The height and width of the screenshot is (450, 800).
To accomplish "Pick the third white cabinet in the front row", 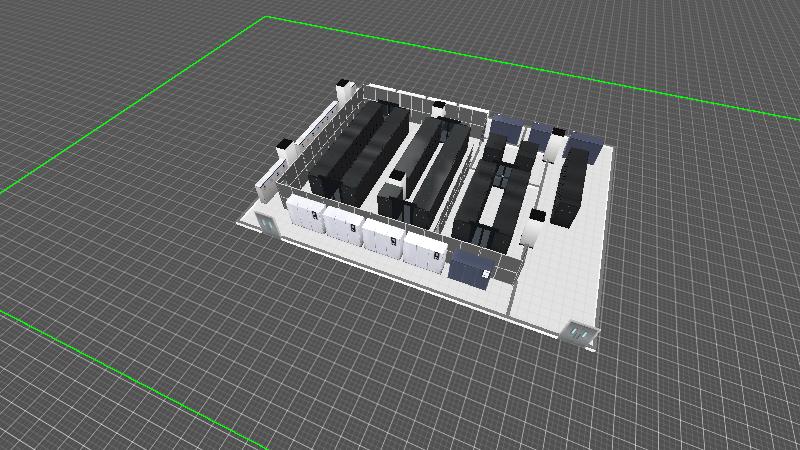I will click(x=382, y=238).
